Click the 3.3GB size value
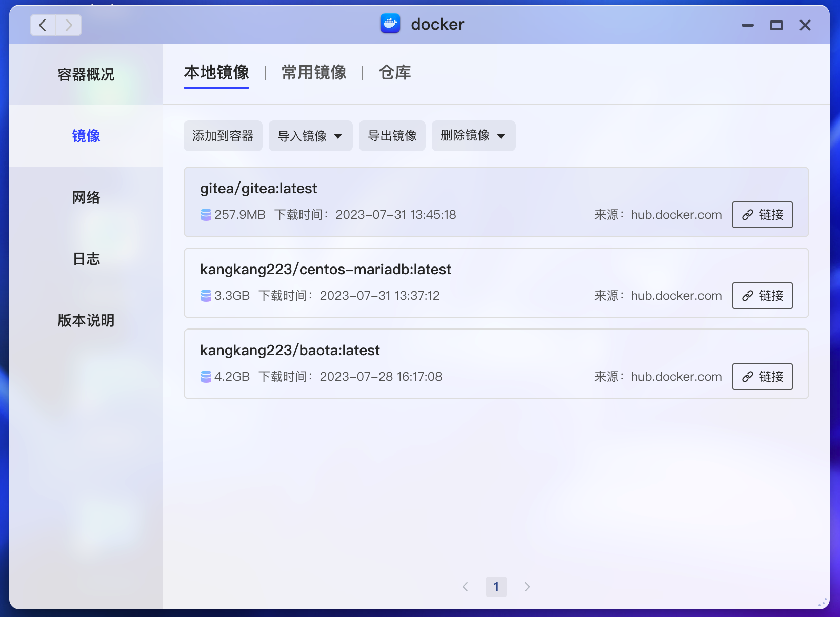 (232, 296)
